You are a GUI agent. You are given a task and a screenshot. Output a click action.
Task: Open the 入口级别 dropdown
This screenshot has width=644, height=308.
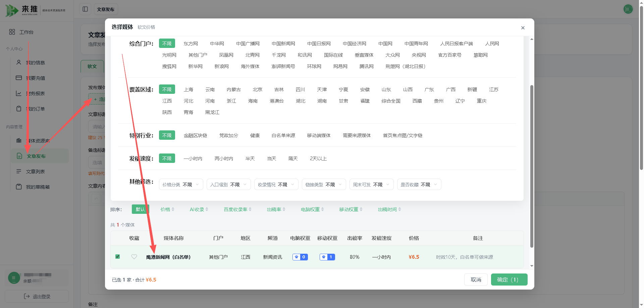[229, 185]
